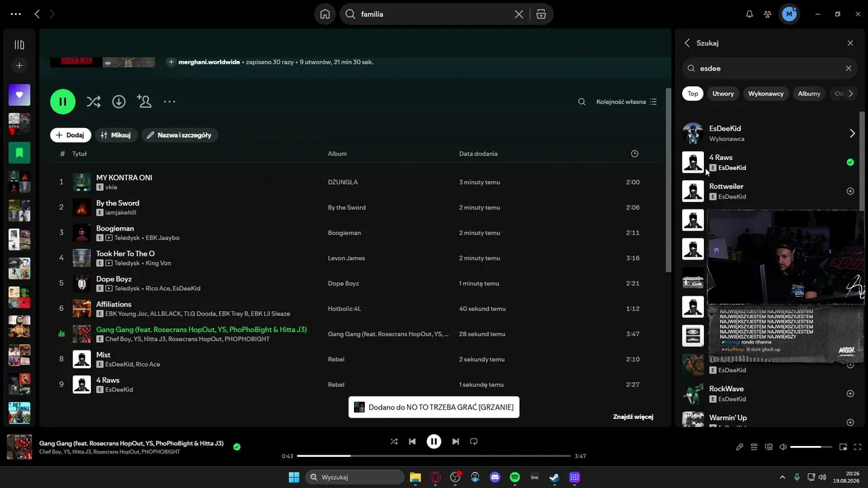This screenshot has height=488, width=868.
Task: Toggle saved checkmark for now playing Gang Gang
Action: 237,447
